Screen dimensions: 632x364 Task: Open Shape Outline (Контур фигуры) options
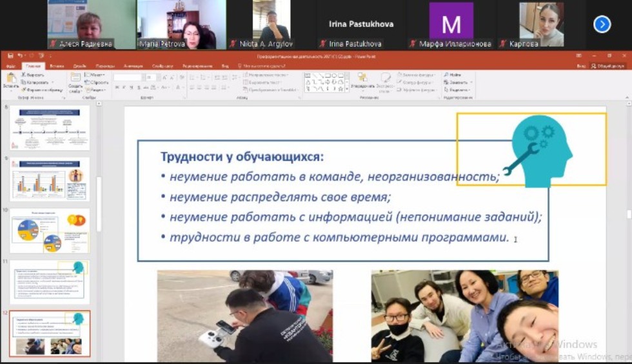[x=415, y=82]
